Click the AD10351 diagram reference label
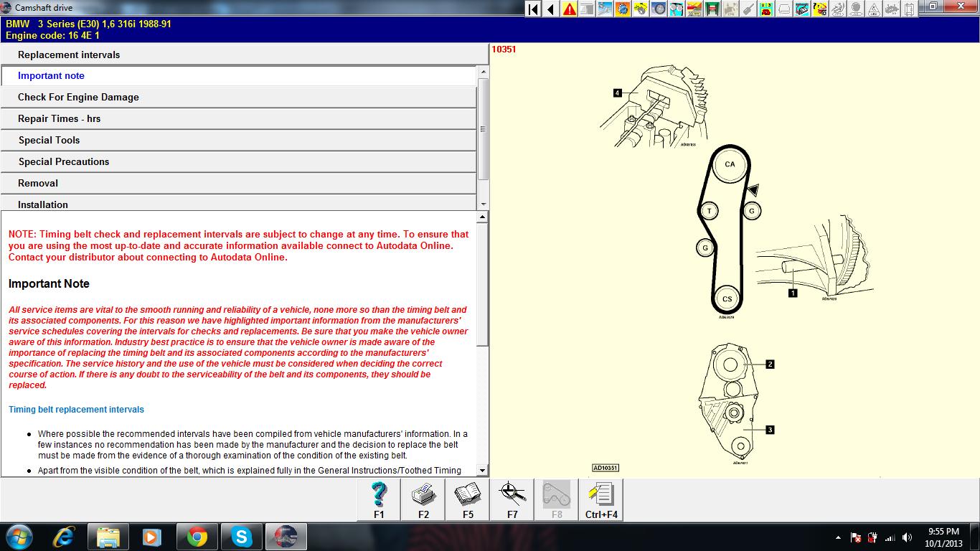The height and width of the screenshot is (551, 980). tap(606, 468)
